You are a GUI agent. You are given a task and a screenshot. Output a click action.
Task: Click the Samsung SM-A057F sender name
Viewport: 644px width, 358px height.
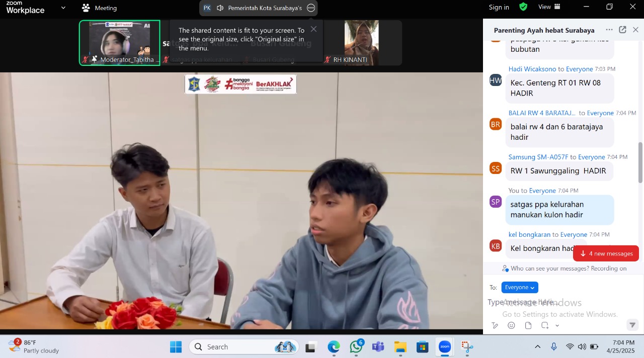pos(538,157)
